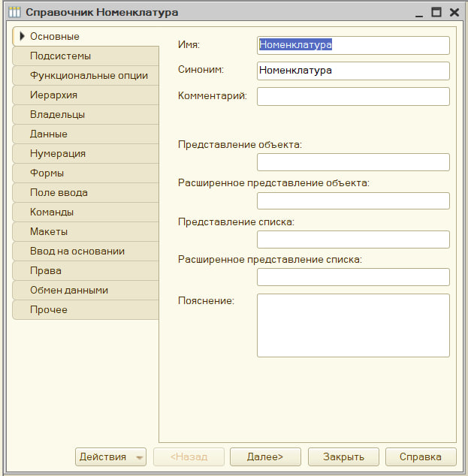468x476 pixels.
Task: Switch to the Данные tab
Action: pos(86,134)
